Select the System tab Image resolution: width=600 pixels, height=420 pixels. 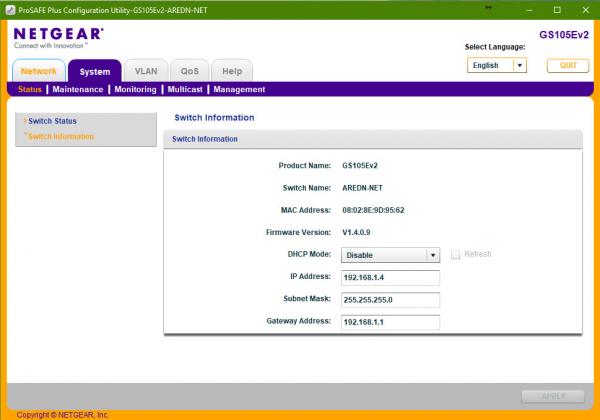click(x=95, y=72)
